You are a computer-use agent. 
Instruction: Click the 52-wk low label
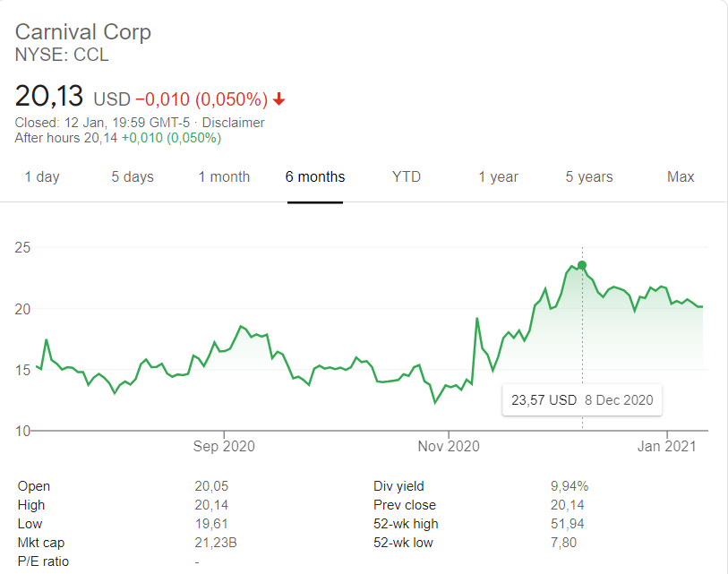[x=404, y=543]
